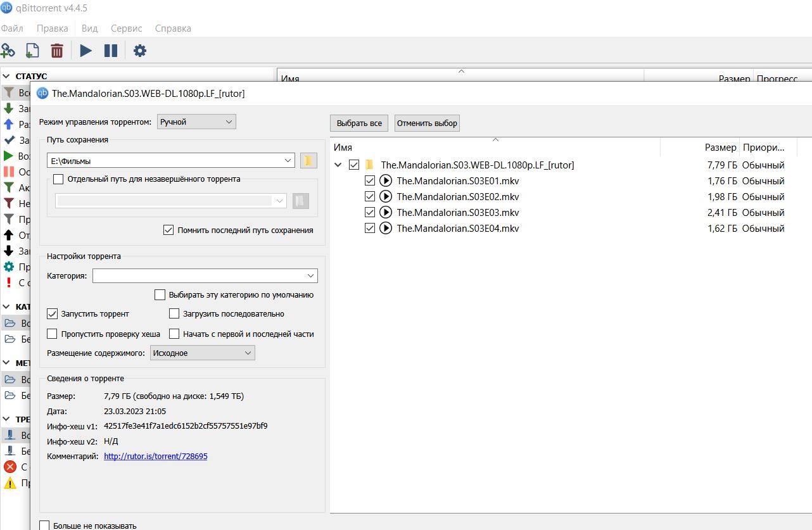Click the resume play toolbar icon

click(86, 51)
